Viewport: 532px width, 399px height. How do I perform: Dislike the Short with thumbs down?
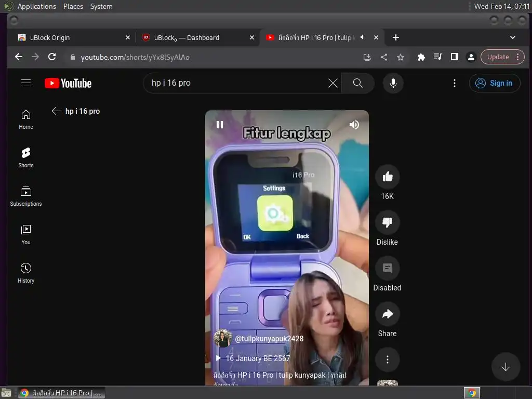387,222
